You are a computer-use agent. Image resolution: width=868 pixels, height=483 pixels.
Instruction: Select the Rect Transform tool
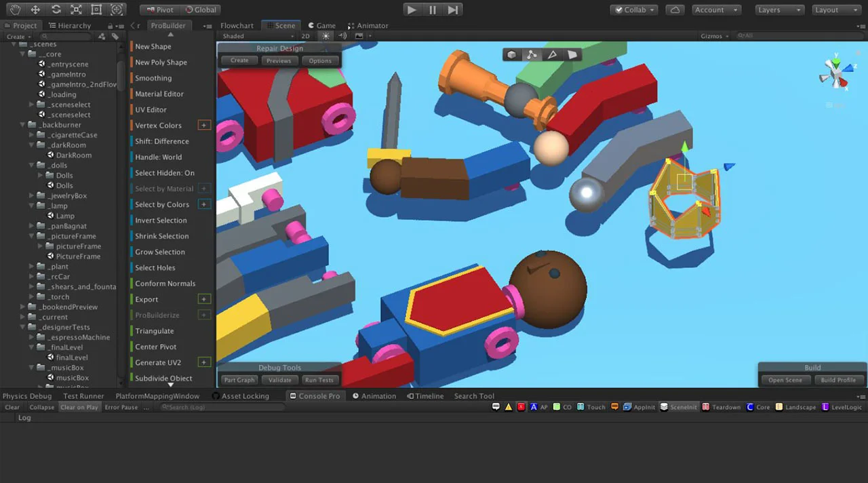[96, 9]
